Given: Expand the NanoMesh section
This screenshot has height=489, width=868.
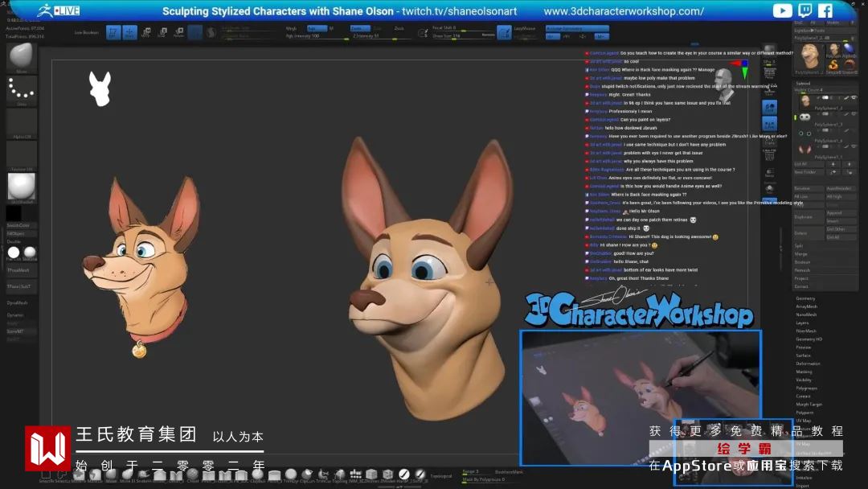Looking at the screenshot, I should pos(807,314).
